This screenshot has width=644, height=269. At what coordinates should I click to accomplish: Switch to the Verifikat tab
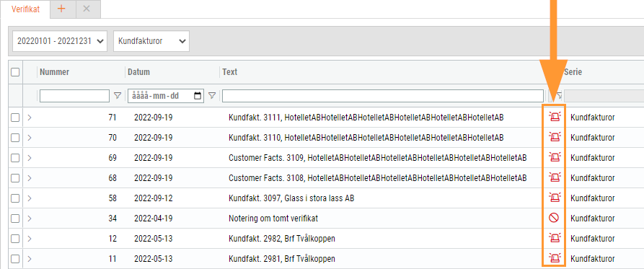(x=25, y=9)
